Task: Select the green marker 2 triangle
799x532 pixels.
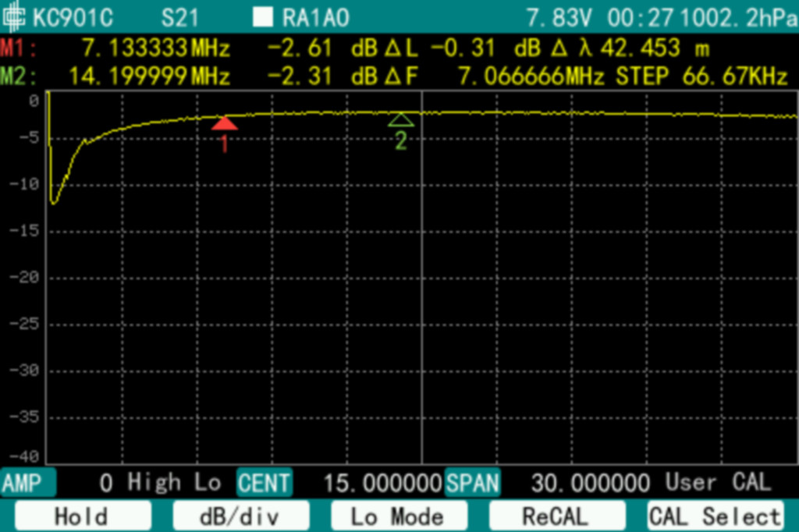Action: (x=401, y=120)
